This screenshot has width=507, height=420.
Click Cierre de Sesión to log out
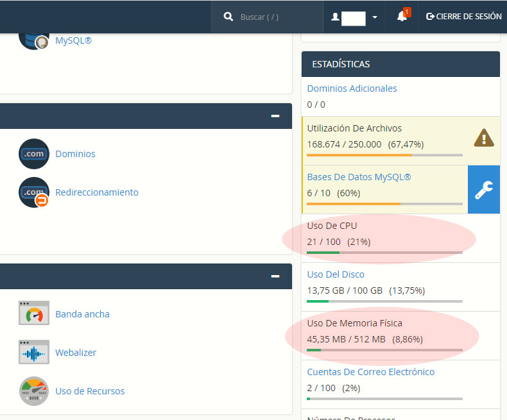click(463, 17)
